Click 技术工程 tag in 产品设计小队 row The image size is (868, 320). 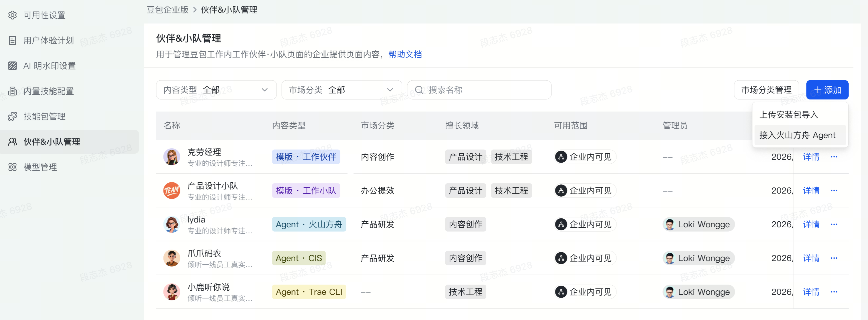pos(511,191)
